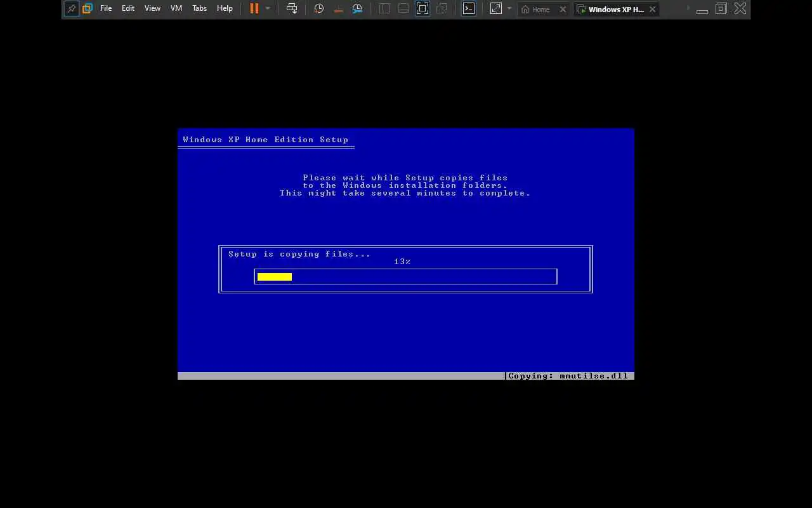Open the Help menu
Viewport: 812px width, 508px height.
click(225, 9)
